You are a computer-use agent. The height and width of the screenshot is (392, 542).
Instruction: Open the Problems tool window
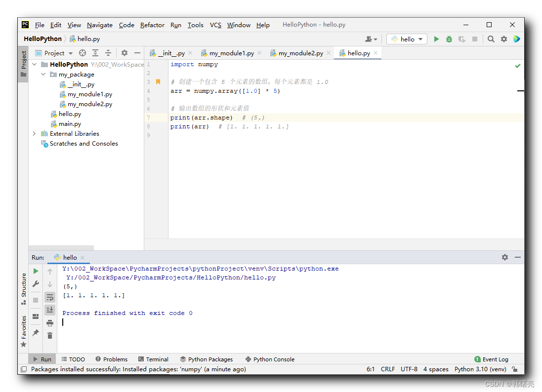tap(111, 359)
